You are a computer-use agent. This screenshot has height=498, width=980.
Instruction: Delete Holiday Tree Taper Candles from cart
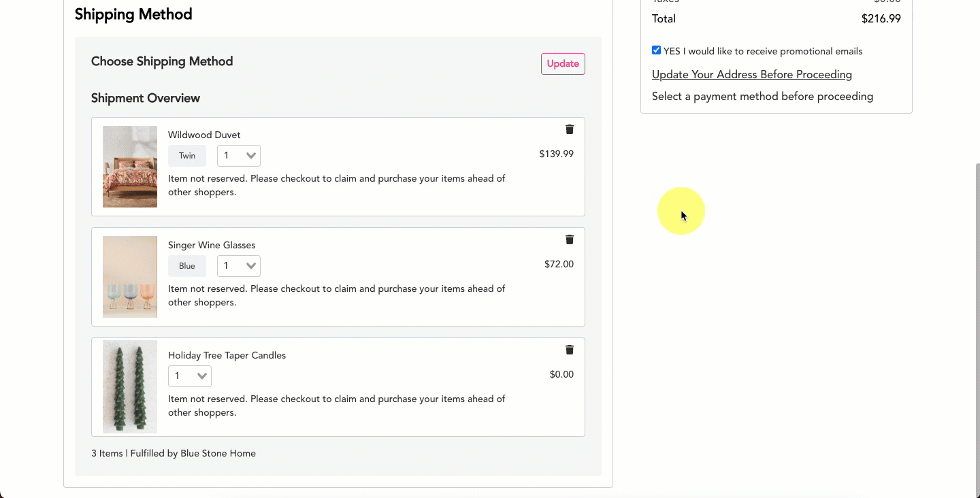click(570, 350)
